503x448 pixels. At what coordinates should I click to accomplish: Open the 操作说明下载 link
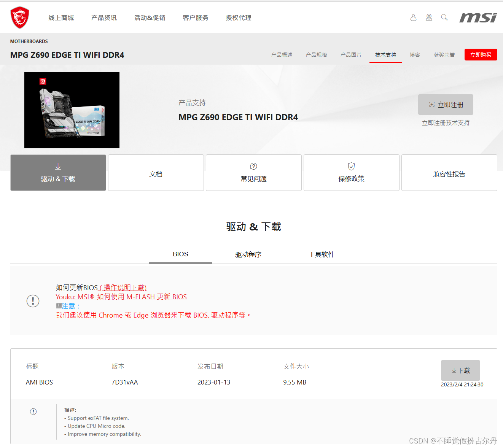123,288
